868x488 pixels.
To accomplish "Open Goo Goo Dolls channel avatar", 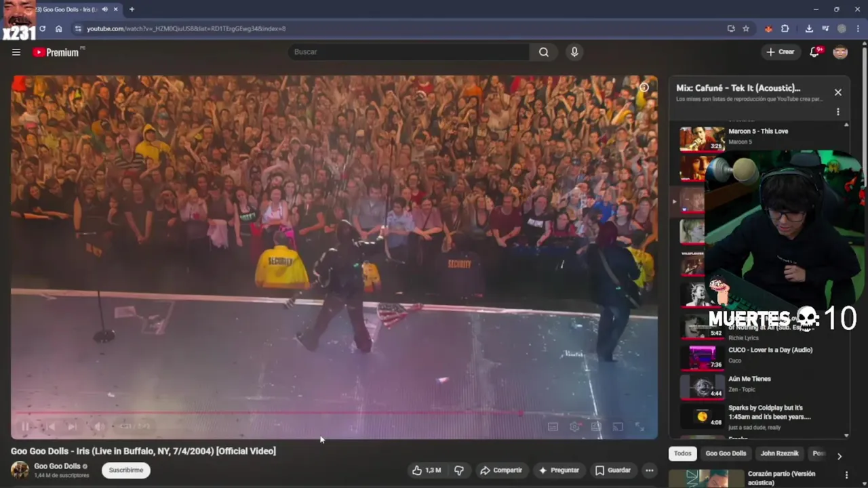I will pos(20,470).
